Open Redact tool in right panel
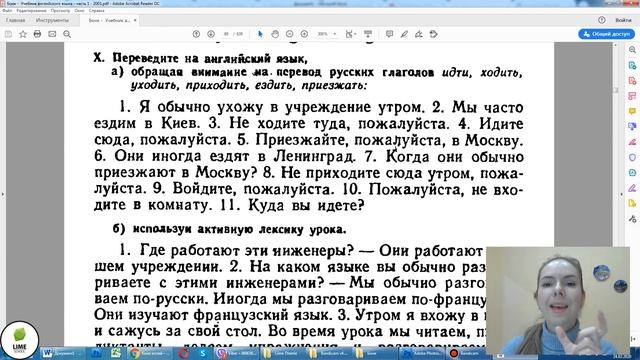 pos(632,142)
